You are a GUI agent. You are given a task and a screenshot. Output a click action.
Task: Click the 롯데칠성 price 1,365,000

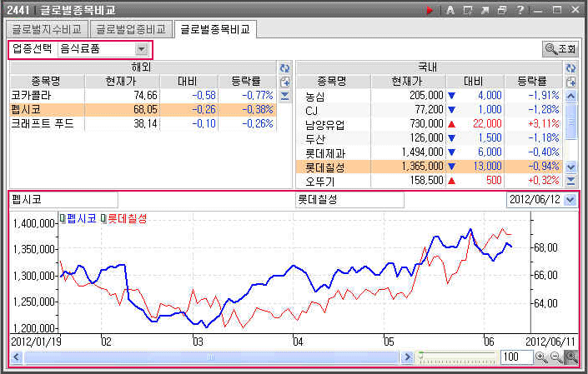pyautogui.click(x=423, y=167)
